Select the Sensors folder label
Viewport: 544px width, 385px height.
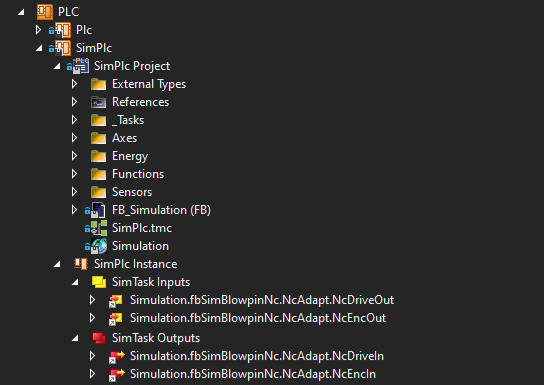tap(132, 192)
